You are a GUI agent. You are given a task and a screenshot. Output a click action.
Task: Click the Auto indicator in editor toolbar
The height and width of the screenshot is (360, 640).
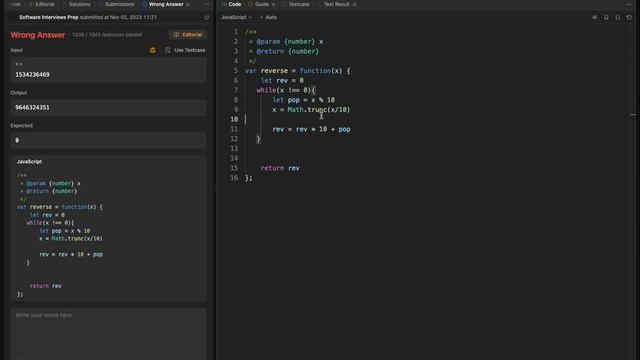(x=269, y=17)
